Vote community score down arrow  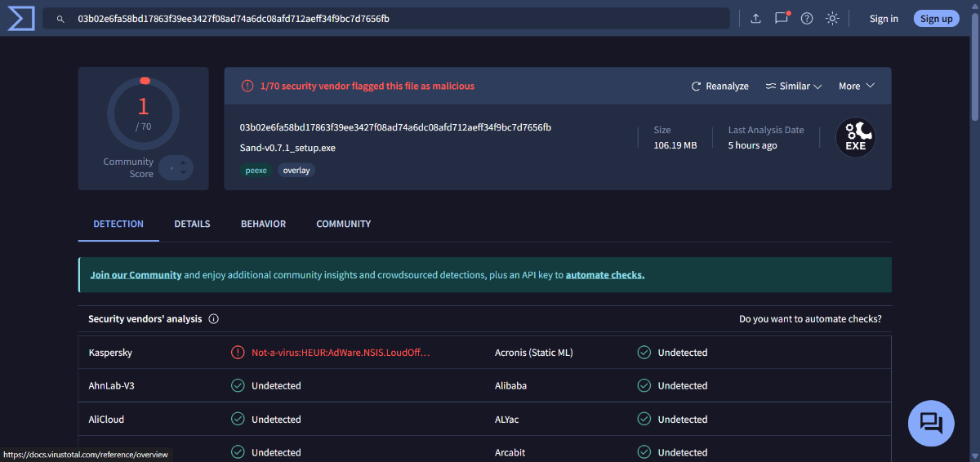tap(184, 173)
